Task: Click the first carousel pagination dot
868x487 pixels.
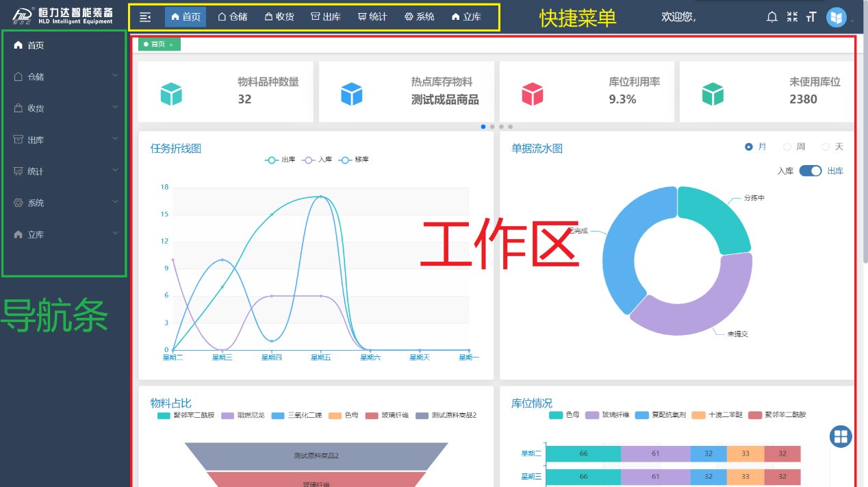Action: [x=483, y=127]
